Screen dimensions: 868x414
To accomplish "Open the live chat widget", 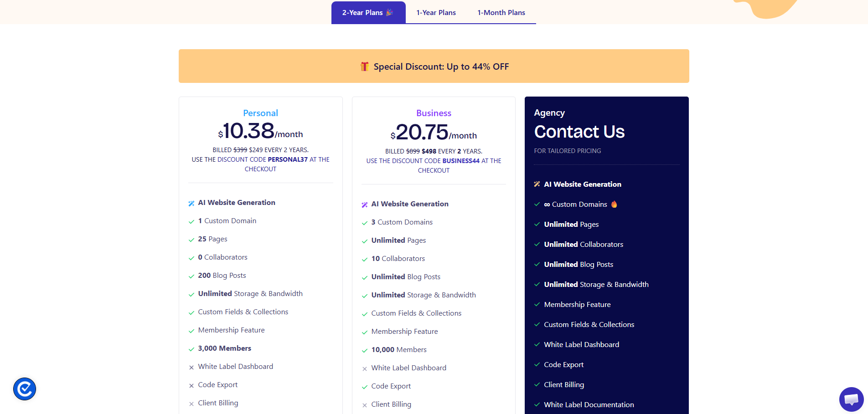I will point(852,399).
